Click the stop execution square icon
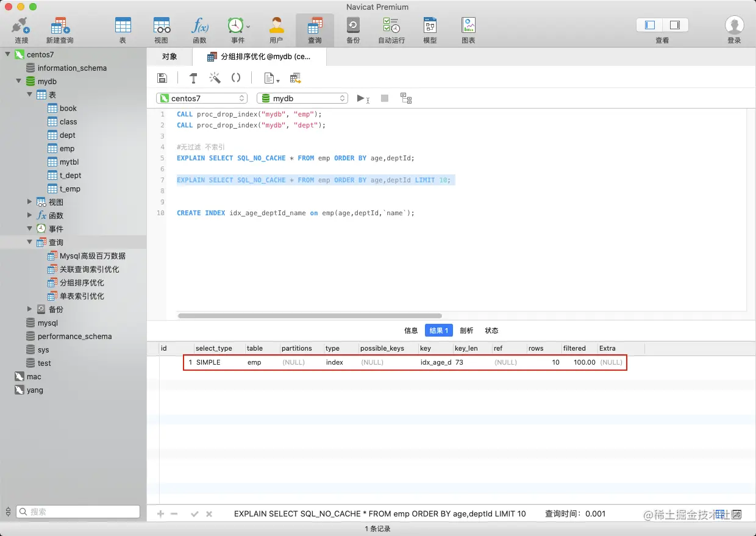 click(385, 98)
